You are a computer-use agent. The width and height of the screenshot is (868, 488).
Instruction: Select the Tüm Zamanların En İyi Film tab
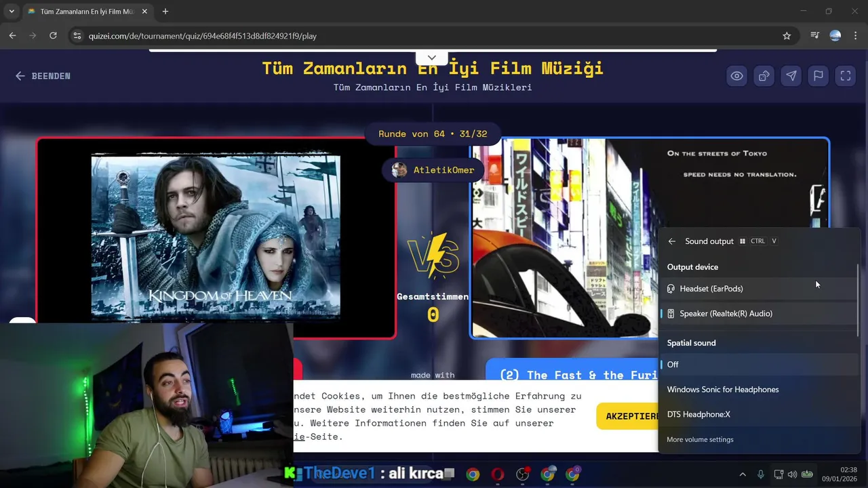87,12
